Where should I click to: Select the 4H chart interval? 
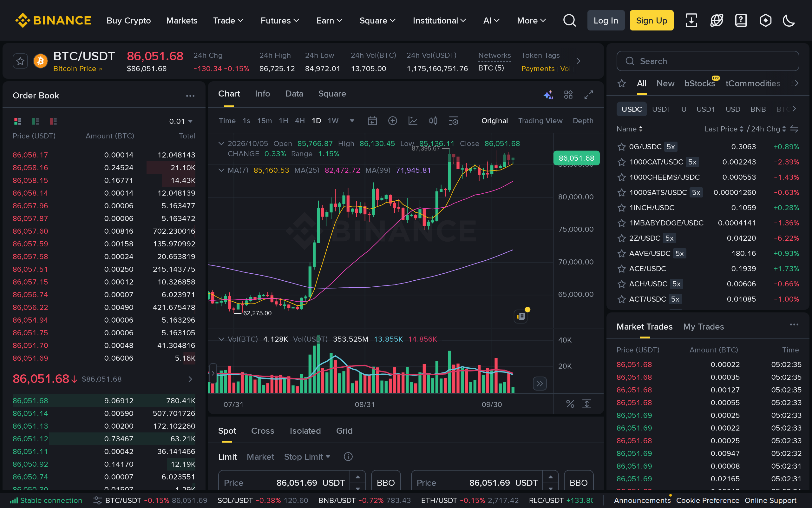300,121
